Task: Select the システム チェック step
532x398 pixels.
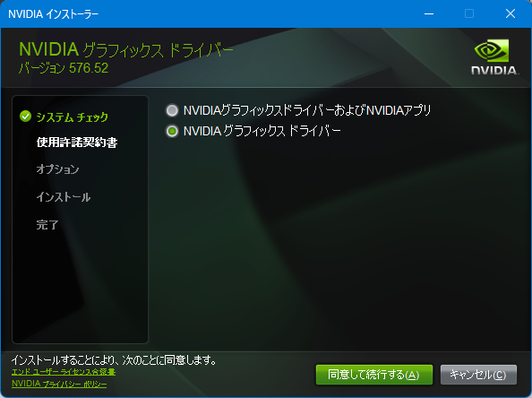Action: pyautogui.click(x=72, y=117)
